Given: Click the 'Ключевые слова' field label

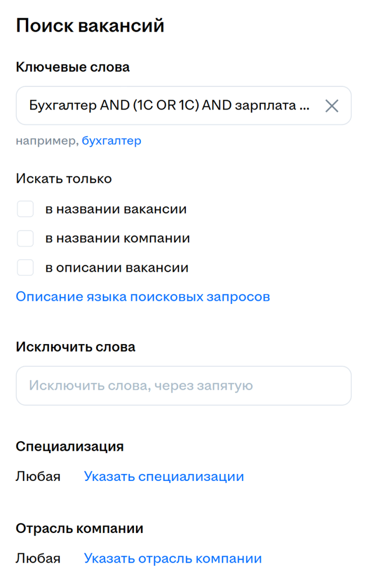Looking at the screenshot, I should (x=73, y=67).
